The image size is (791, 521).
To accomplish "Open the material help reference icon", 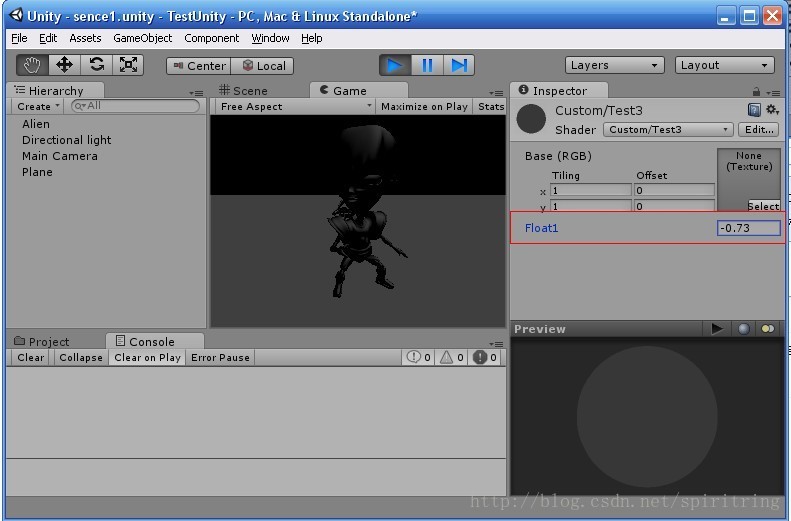I will pyautogui.click(x=754, y=109).
